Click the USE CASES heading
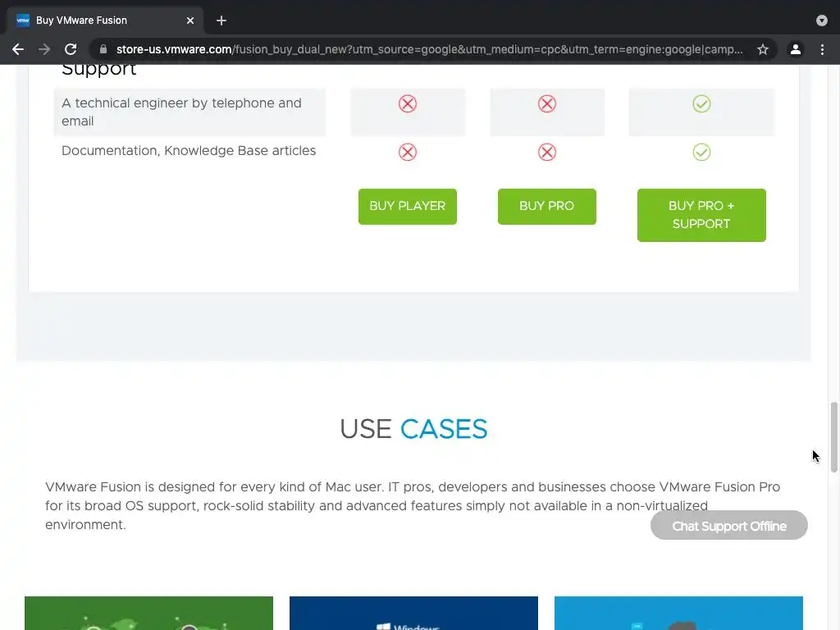Viewport: 840px width, 630px height. pyautogui.click(x=413, y=429)
